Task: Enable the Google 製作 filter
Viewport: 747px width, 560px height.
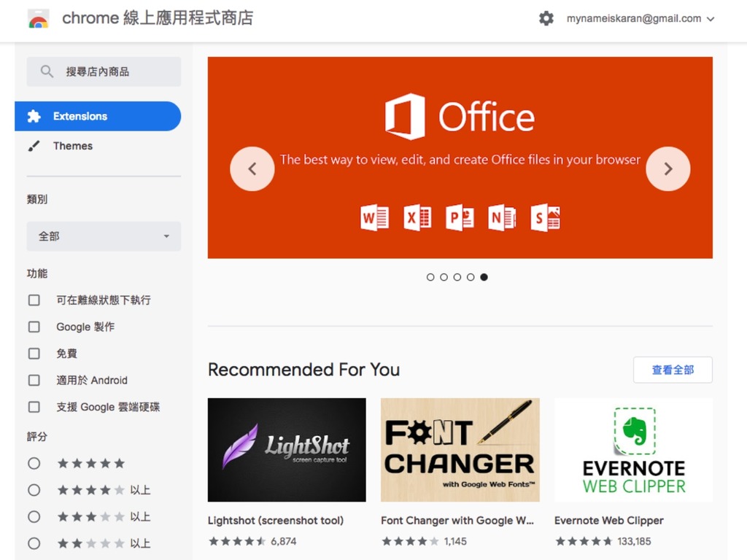Action: (34, 327)
